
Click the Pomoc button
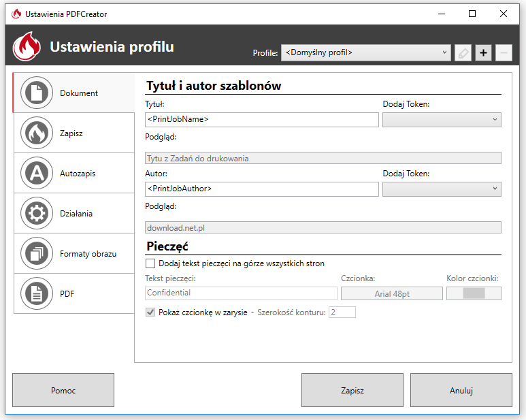point(63,390)
